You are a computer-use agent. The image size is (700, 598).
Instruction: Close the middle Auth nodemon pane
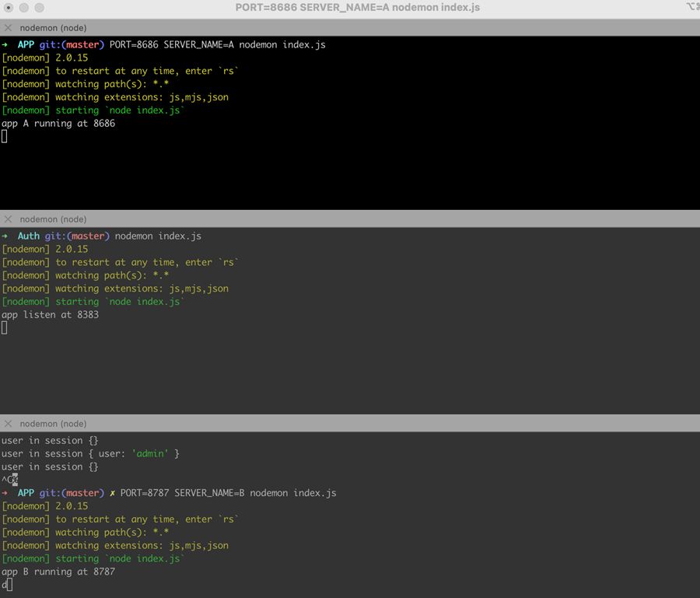click(8, 219)
